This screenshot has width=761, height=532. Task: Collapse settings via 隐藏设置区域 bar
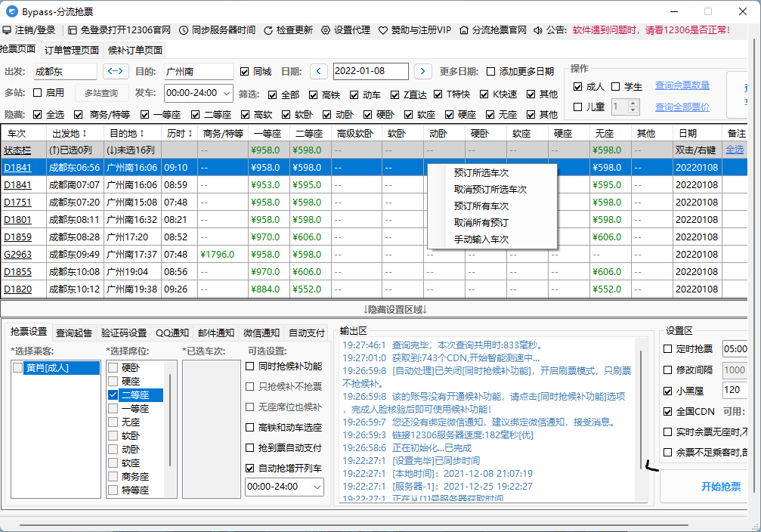(394, 309)
